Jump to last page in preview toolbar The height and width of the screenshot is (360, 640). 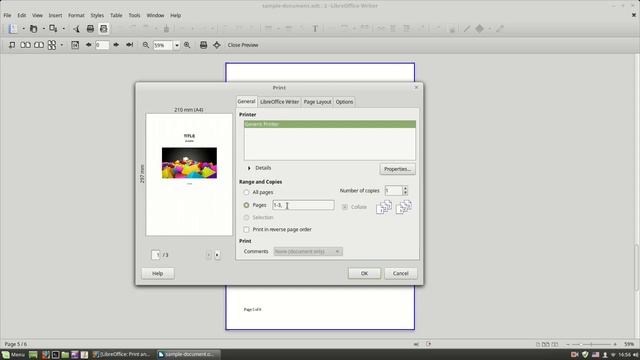130,45
